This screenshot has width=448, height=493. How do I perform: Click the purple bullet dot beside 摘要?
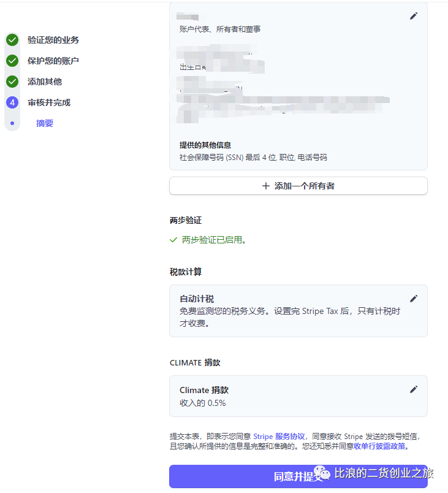coord(12,123)
